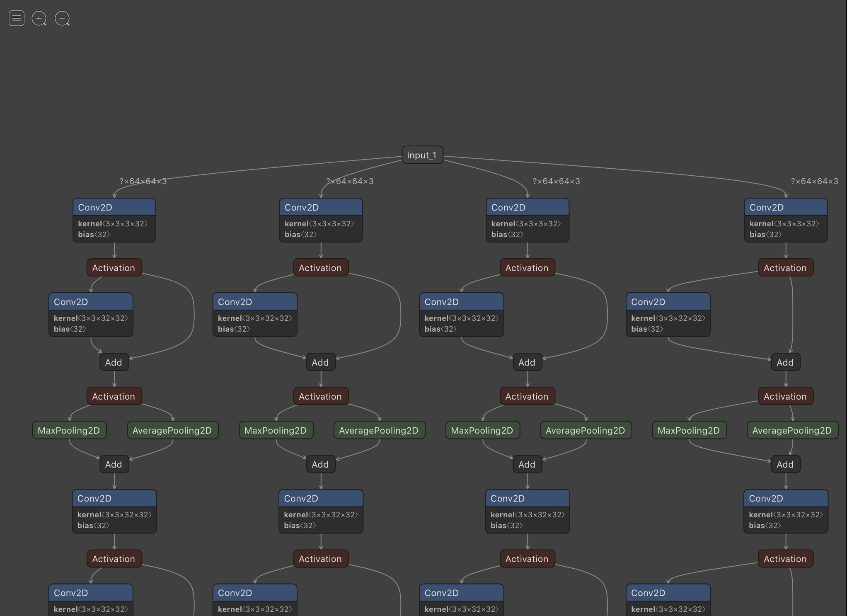Image resolution: width=847 pixels, height=616 pixels.
Task: Click the zoom out magnifier icon
Action: (62, 18)
